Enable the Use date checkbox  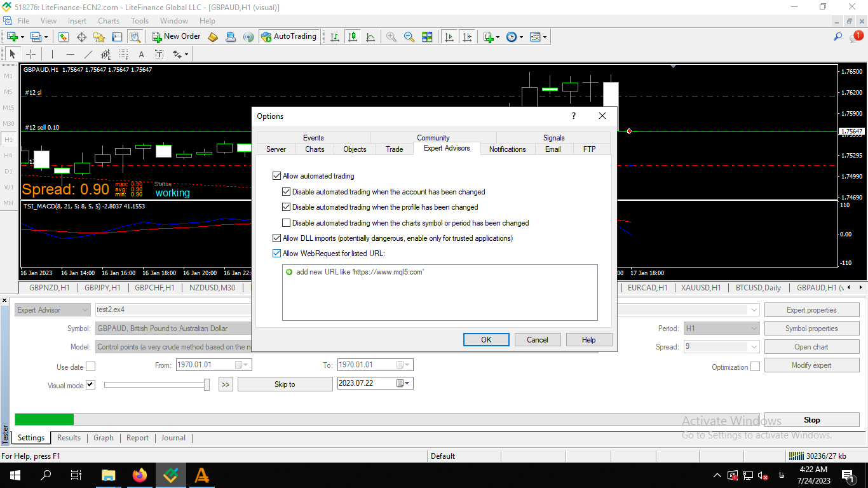[x=90, y=367]
